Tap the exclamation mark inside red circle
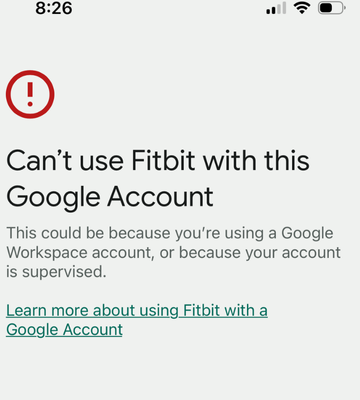 [x=30, y=94]
